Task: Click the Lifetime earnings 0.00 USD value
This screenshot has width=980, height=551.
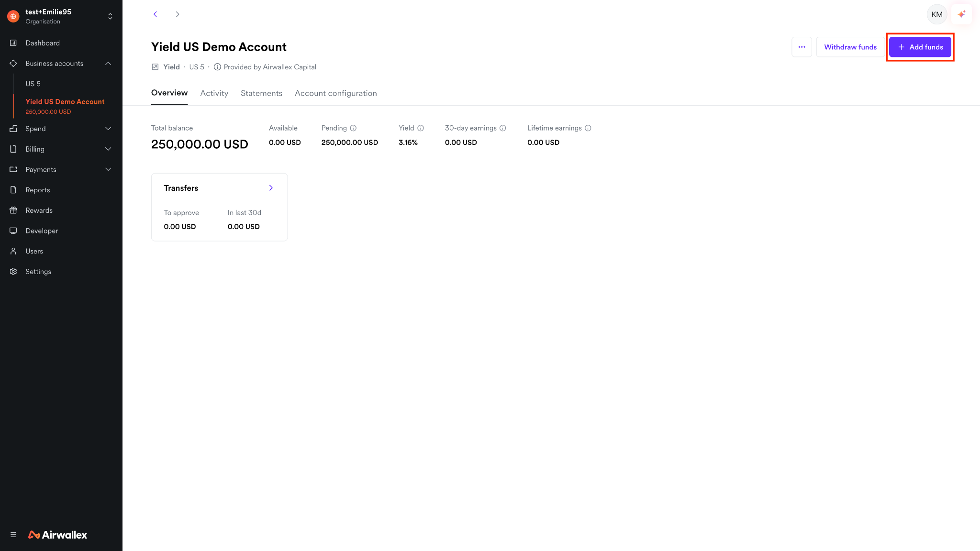Action: (x=543, y=143)
